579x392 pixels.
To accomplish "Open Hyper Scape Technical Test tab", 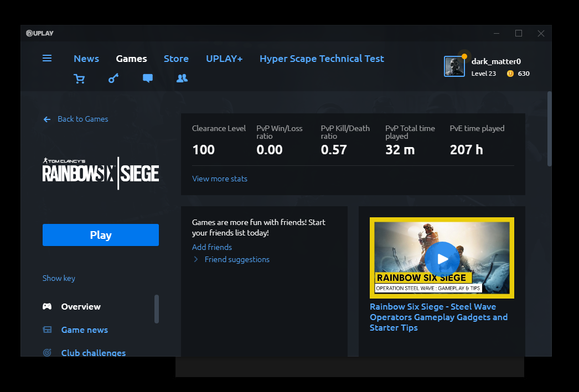I will click(x=322, y=59).
